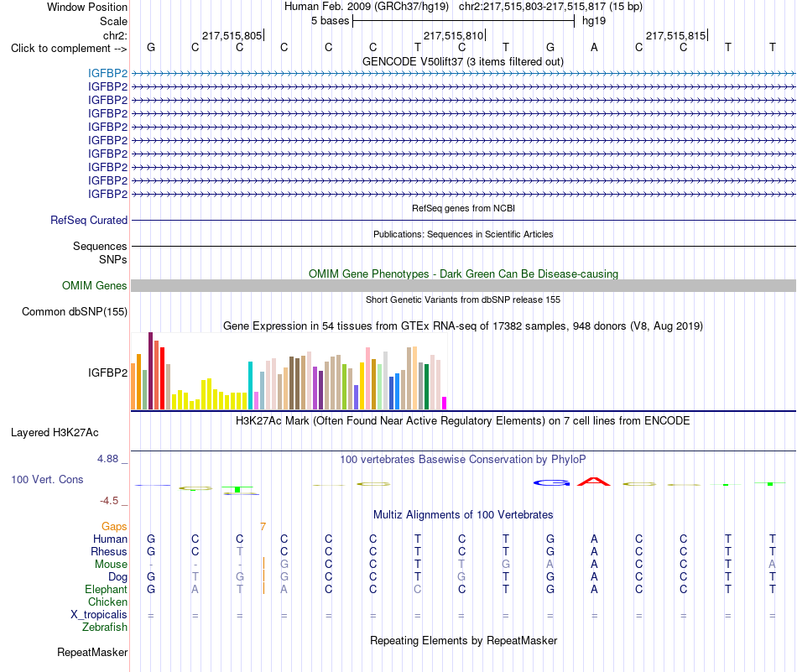Click the Multiz Alignments of 100 Vertebrates title
The width and height of the screenshot is (797, 672).
point(463,514)
